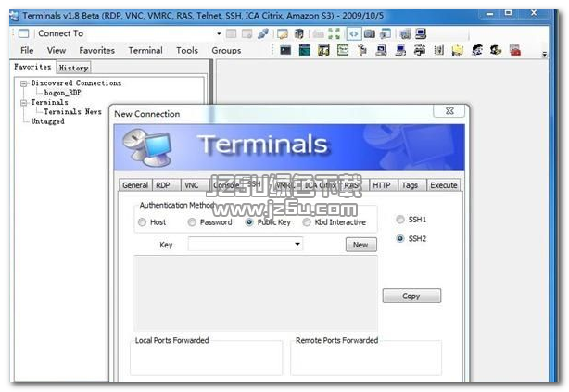The image size is (569, 392).
Task: Click the small window icon after the camera
Action: click(x=386, y=33)
